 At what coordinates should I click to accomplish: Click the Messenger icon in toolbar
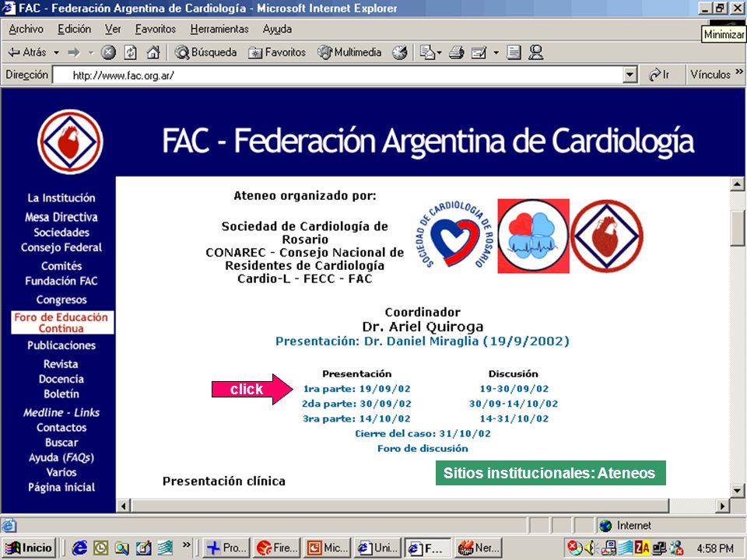536,52
